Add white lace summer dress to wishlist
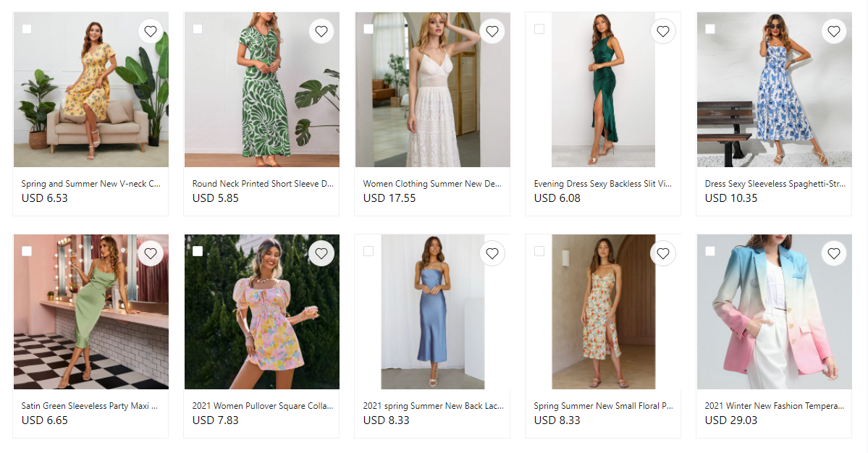 (492, 31)
